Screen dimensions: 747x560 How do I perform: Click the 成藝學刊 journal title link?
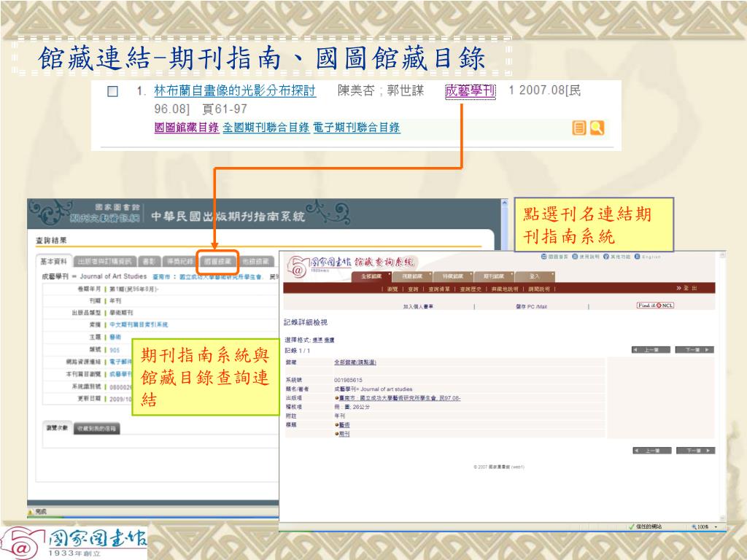471,90
